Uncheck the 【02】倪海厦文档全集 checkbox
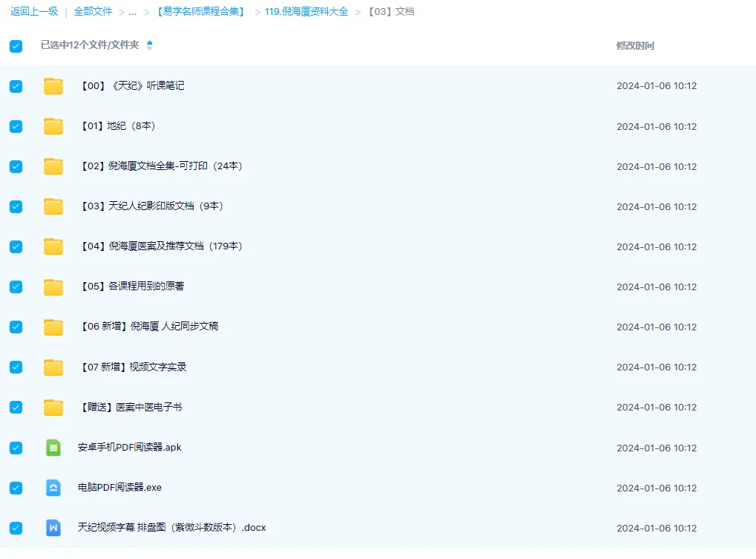Screen dimensions: 756x559 [16, 166]
